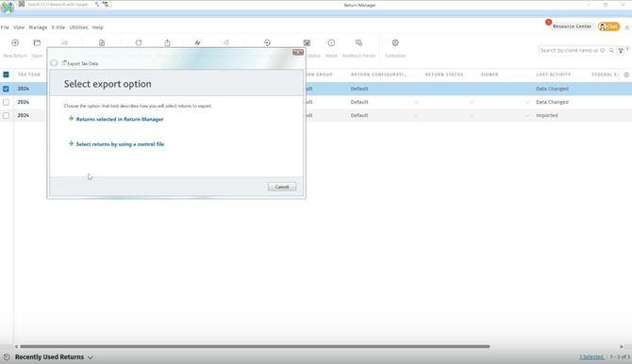Expand Return Configuration dropdown in Imported row
The width and height of the screenshot is (632, 364).
416,115
